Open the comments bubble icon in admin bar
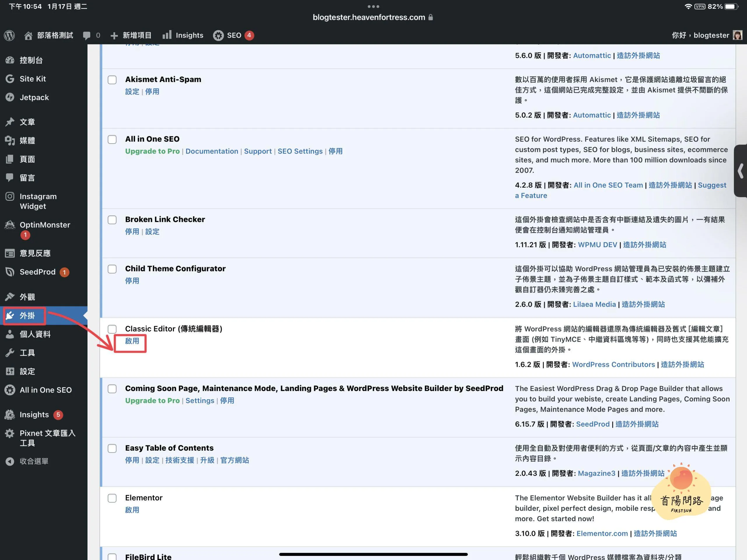This screenshot has width=747, height=560. pyautogui.click(x=86, y=35)
